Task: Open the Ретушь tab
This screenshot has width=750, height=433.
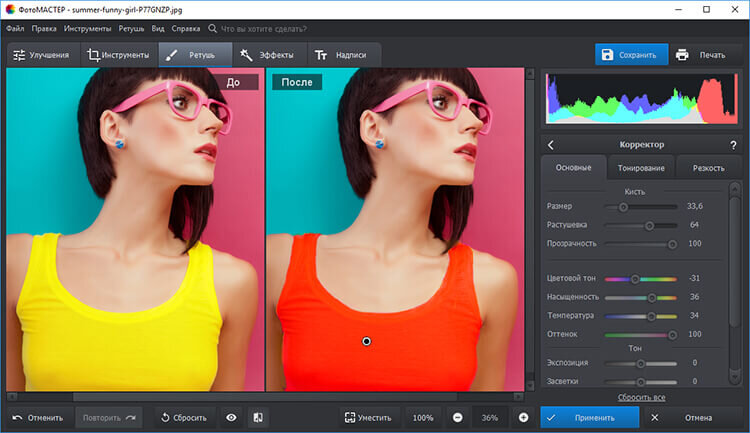Action: click(x=195, y=55)
